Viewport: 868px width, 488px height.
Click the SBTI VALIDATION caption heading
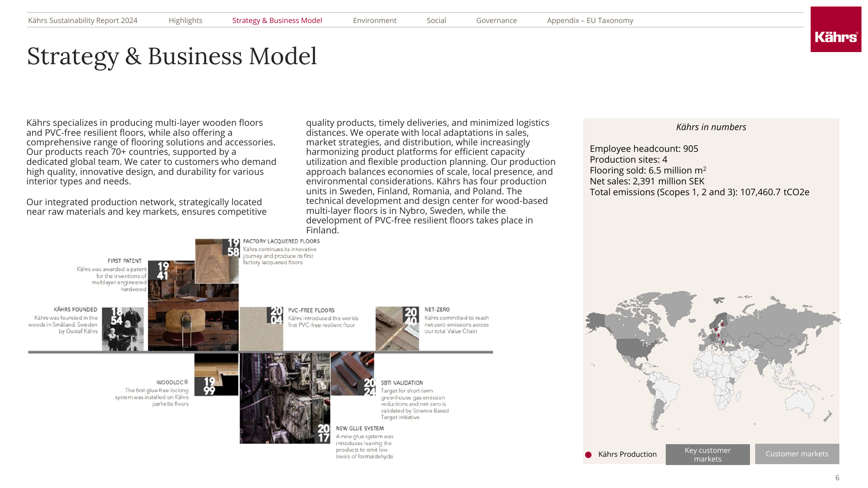click(x=402, y=383)
